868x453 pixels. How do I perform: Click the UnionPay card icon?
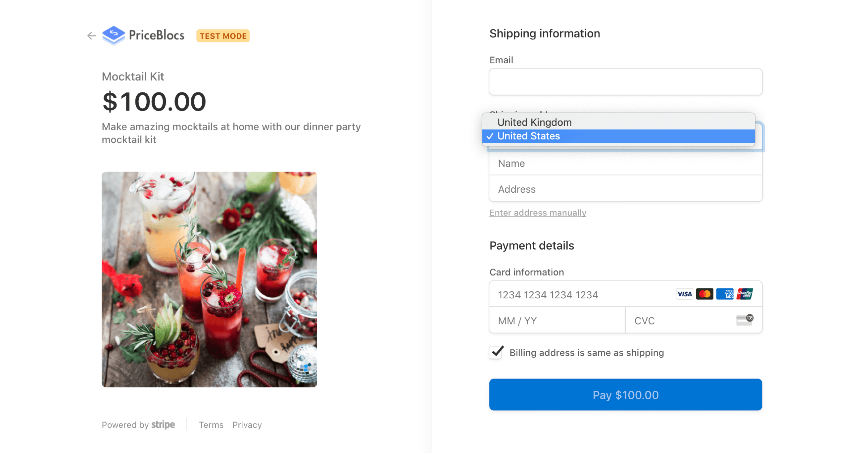pyautogui.click(x=746, y=294)
